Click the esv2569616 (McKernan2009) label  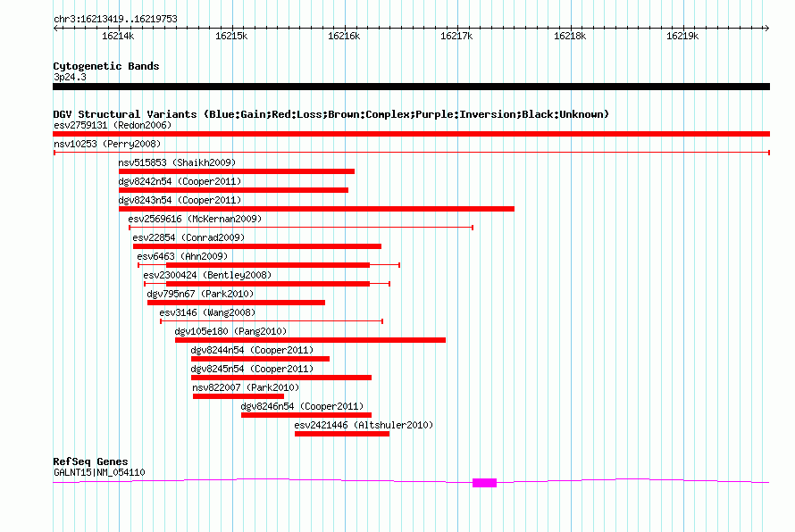pos(195,219)
